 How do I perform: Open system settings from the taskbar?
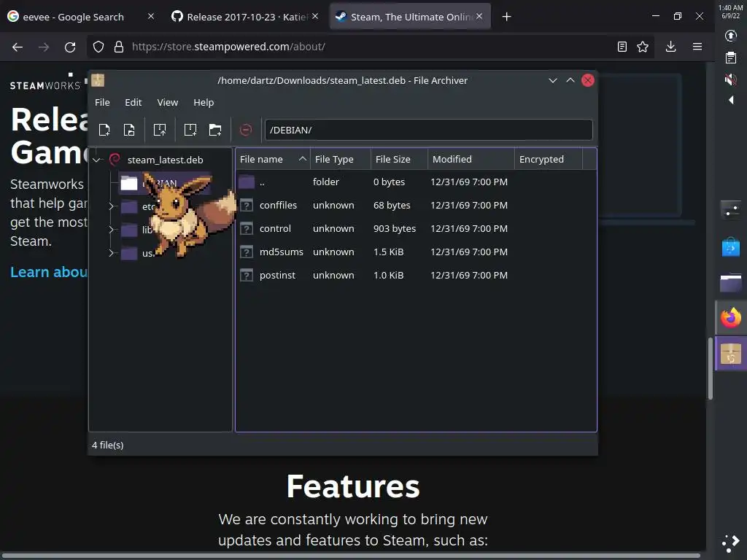(731, 210)
